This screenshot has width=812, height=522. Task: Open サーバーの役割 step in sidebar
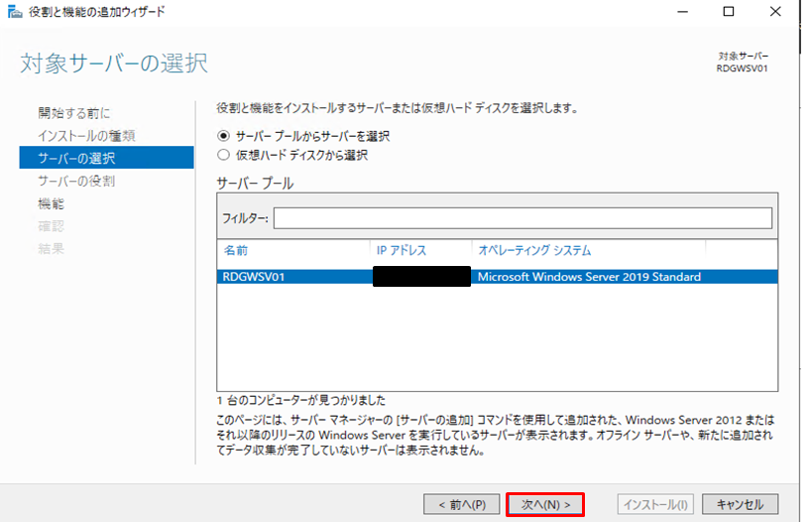(75, 181)
